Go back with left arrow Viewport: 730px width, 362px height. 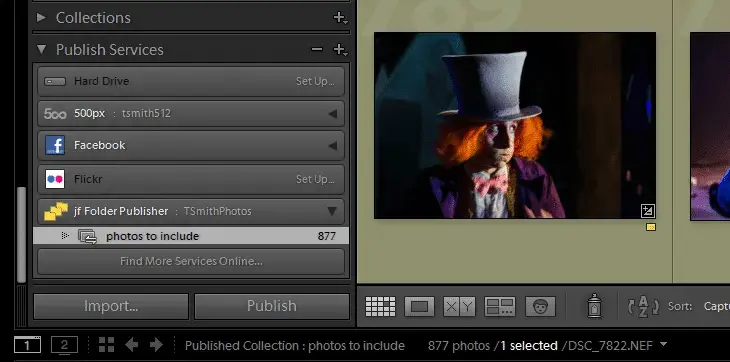click(132, 345)
